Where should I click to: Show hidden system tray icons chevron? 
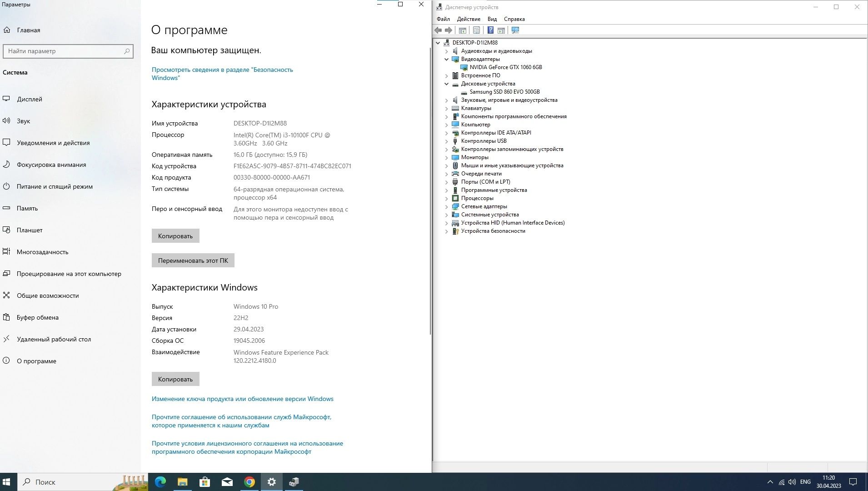[770, 482]
